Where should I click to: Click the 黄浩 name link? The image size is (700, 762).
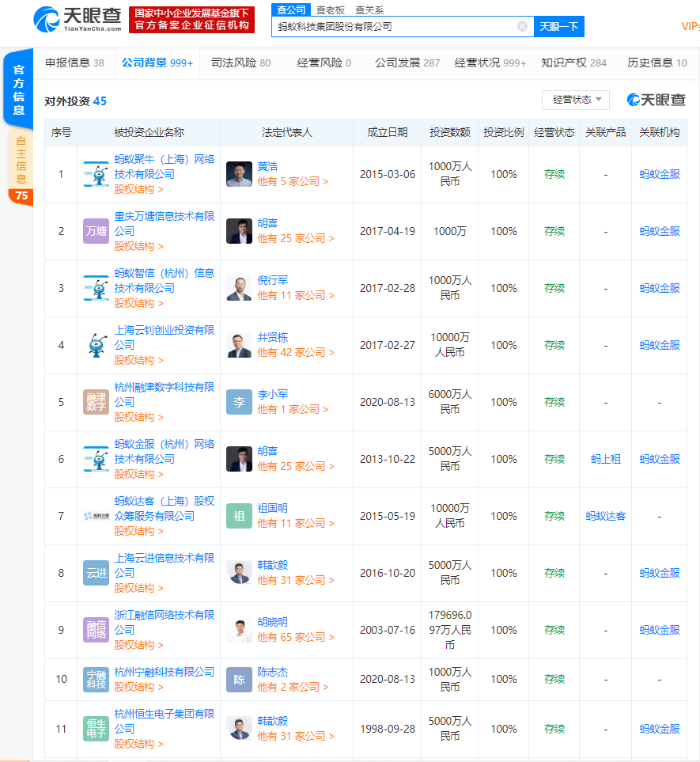267,166
